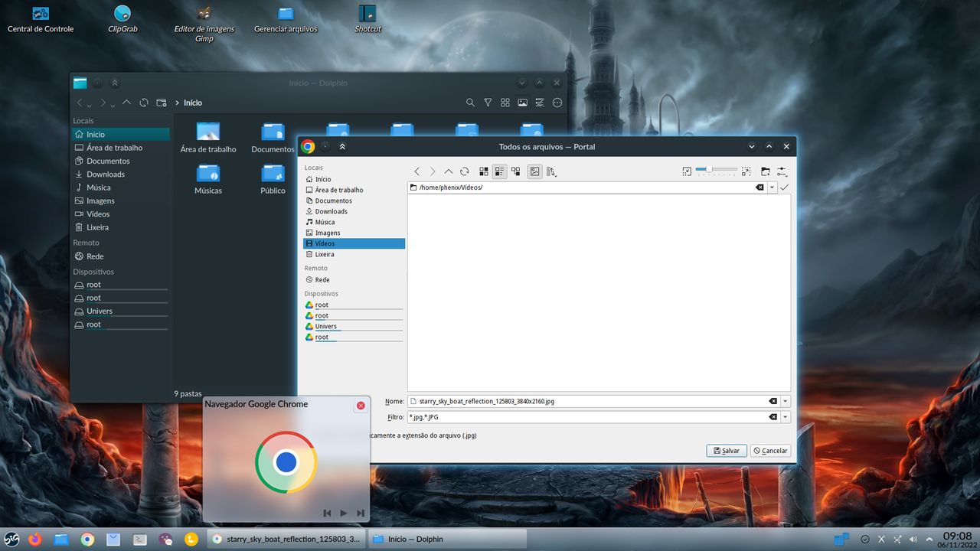Viewport: 980px width, 551px height.
Task: Select the icons view mode in the save dialog
Action: [x=483, y=171]
